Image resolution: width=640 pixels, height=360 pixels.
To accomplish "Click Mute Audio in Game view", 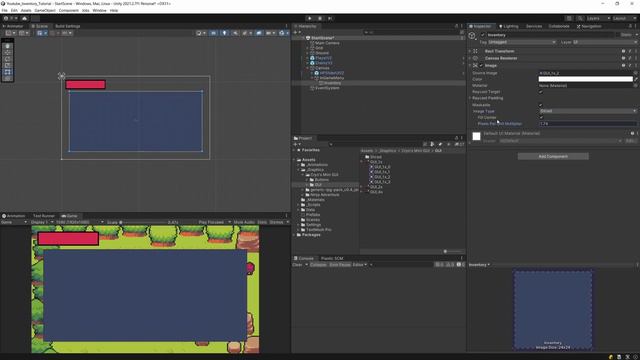I will point(244,222).
